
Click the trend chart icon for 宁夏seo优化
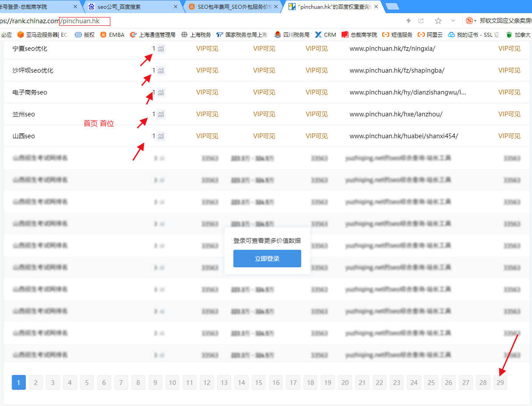click(161, 49)
